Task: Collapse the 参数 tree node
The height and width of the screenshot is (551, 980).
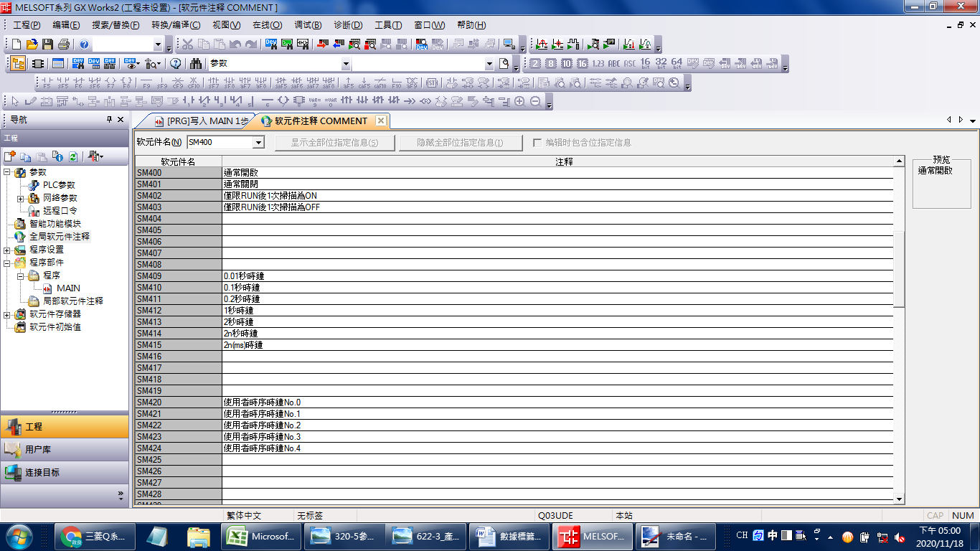Action: 7,172
